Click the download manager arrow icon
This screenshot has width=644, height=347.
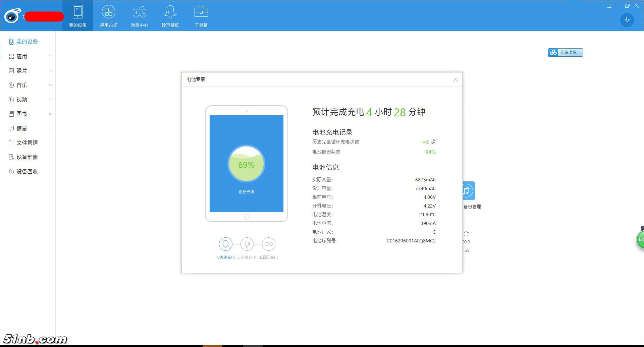pos(627,20)
